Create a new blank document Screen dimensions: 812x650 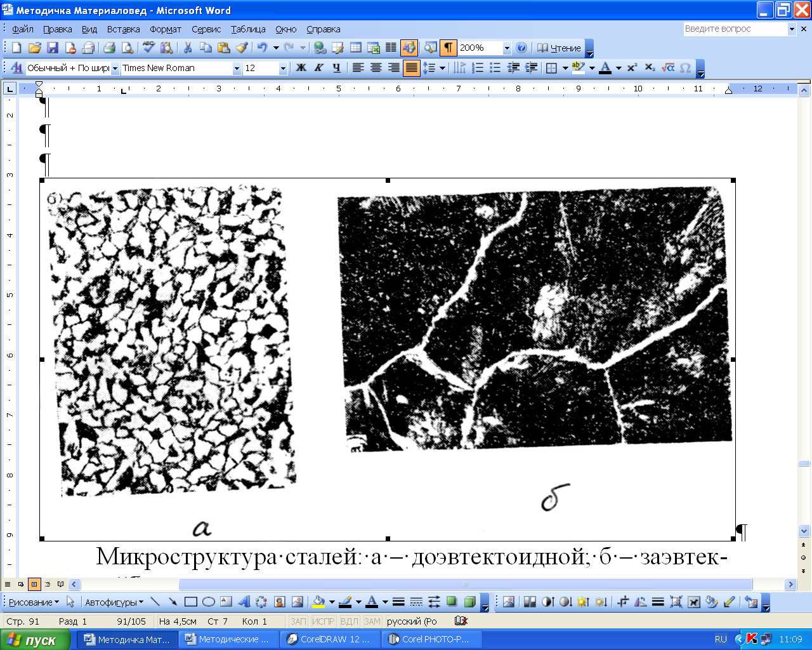pyautogui.click(x=16, y=48)
